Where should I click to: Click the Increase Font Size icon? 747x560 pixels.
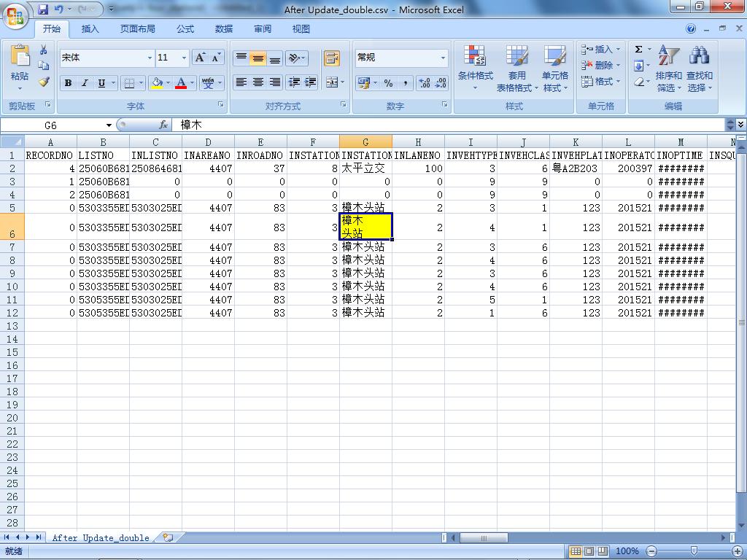pyautogui.click(x=200, y=58)
